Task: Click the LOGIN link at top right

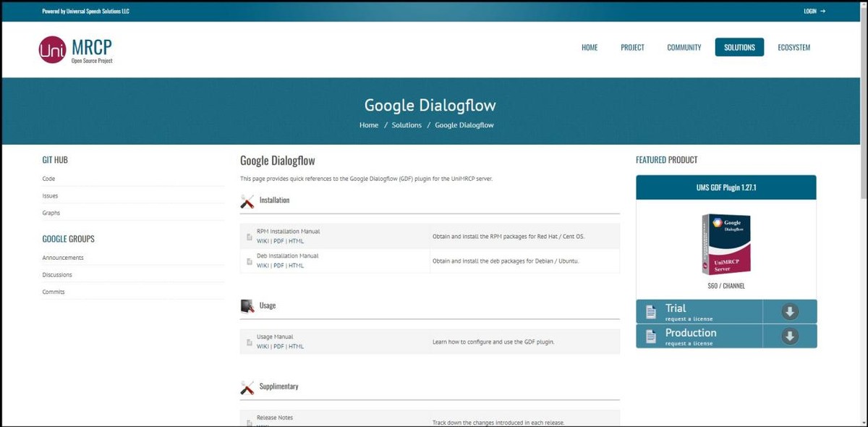Action: point(814,12)
